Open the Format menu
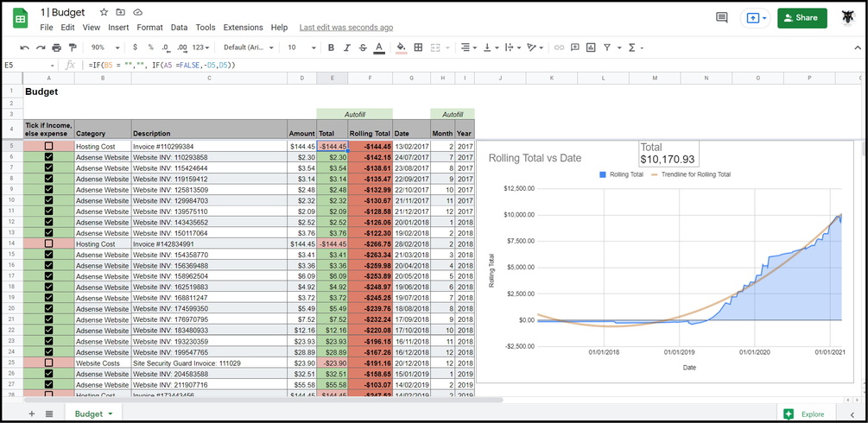This screenshot has width=868, height=423. [x=150, y=27]
